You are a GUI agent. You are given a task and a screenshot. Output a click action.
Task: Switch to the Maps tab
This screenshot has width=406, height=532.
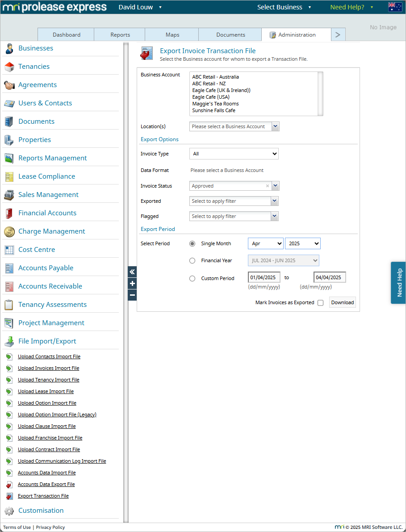point(172,34)
